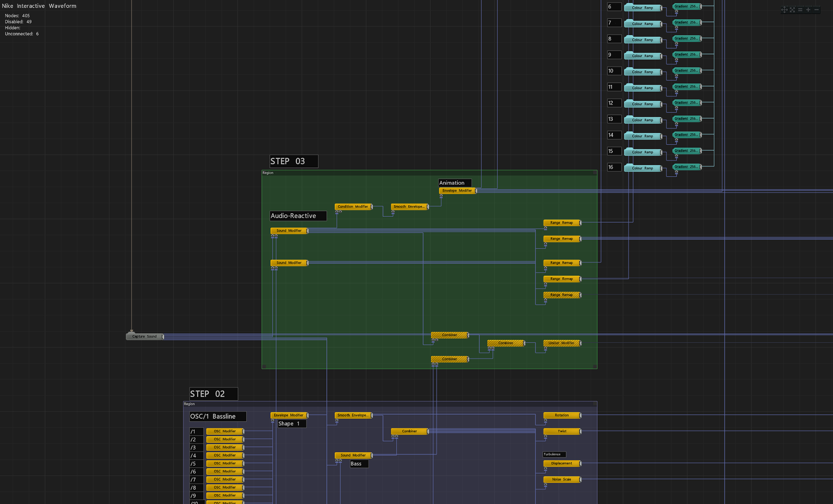This screenshot has height=504, width=833.
Task: Click the OSC Modifier node for /1
Action: (224, 432)
